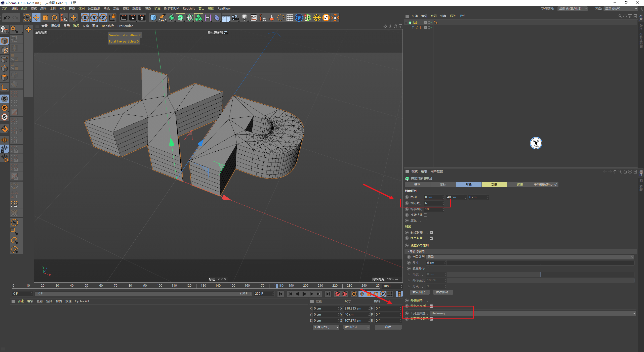The image size is (644, 352).
Task: Open Edit Render Settings icon
Action: tap(142, 18)
